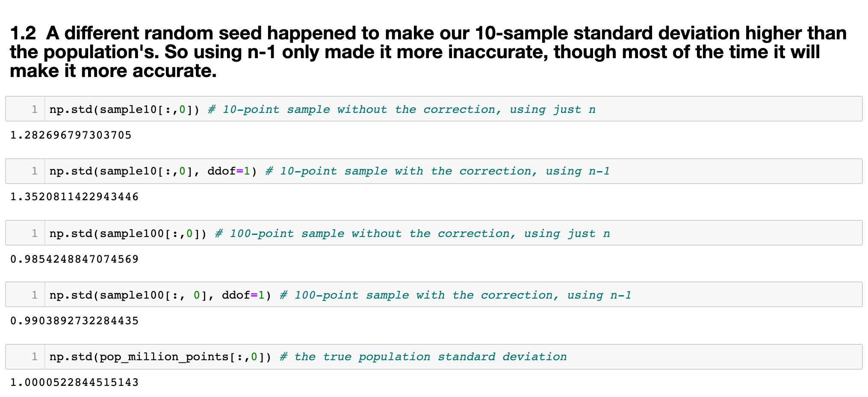The image size is (868, 397).
Task: Click the output value 0.9854248847074569
Action: (x=74, y=260)
